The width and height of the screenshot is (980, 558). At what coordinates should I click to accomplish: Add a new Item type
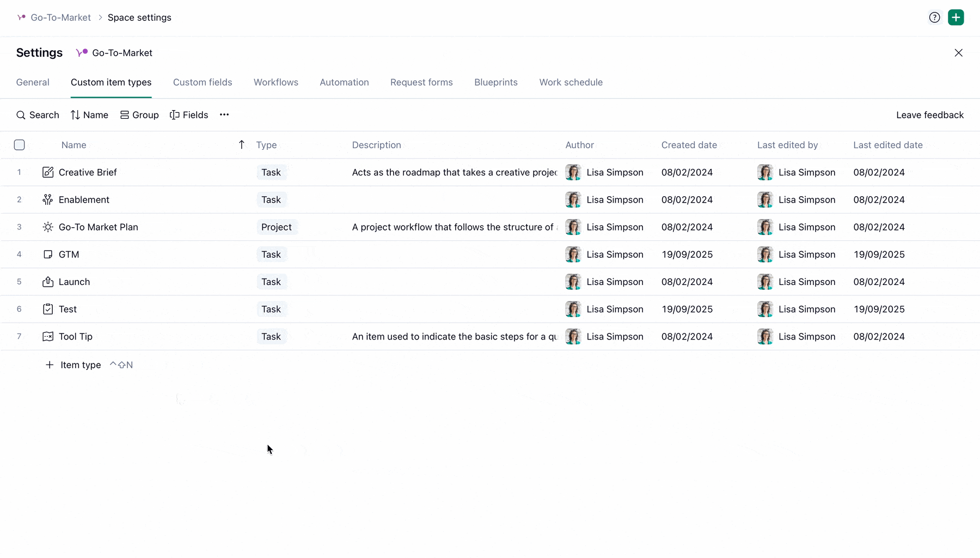point(74,365)
